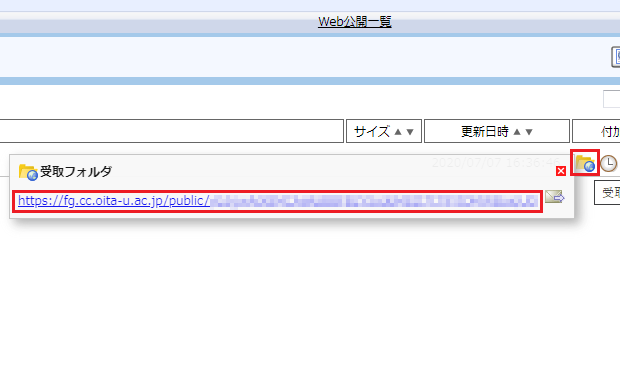620x380 pixels.
Task: Click the cut-off 受取 button below the clock
Action: pyautogui.click(x=607, y=193)
